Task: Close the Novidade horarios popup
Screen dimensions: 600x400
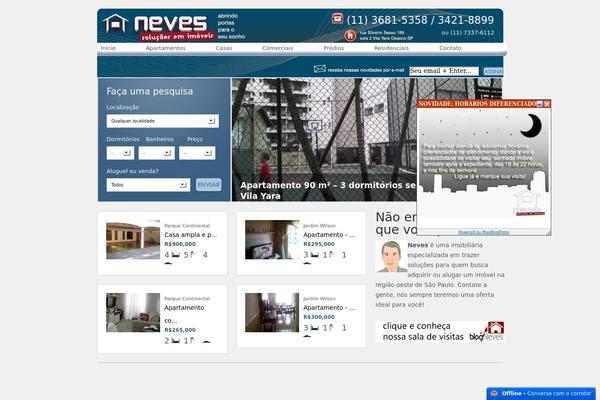Action: [x=547, y=104]
